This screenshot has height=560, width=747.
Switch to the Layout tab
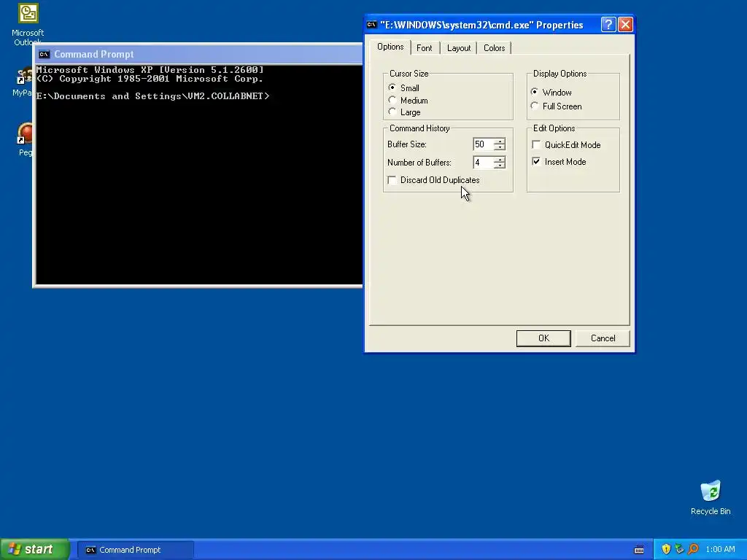[459, 48]
